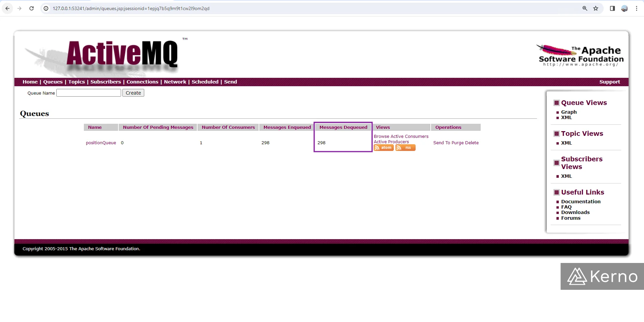644x322 pixels.
Task: Click the Queues page heading
Action: [35, 114]
